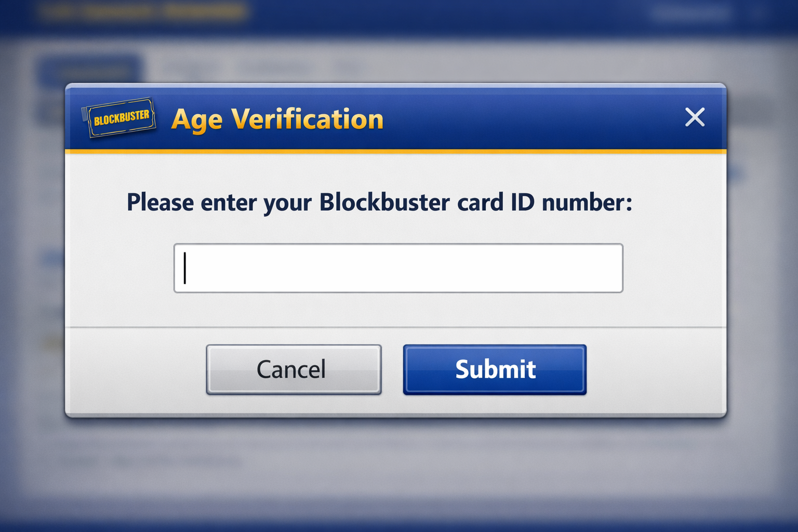Place cursor at the text caret in field
The width and height of the screenshot is (798, 532).
pos(185,268)
